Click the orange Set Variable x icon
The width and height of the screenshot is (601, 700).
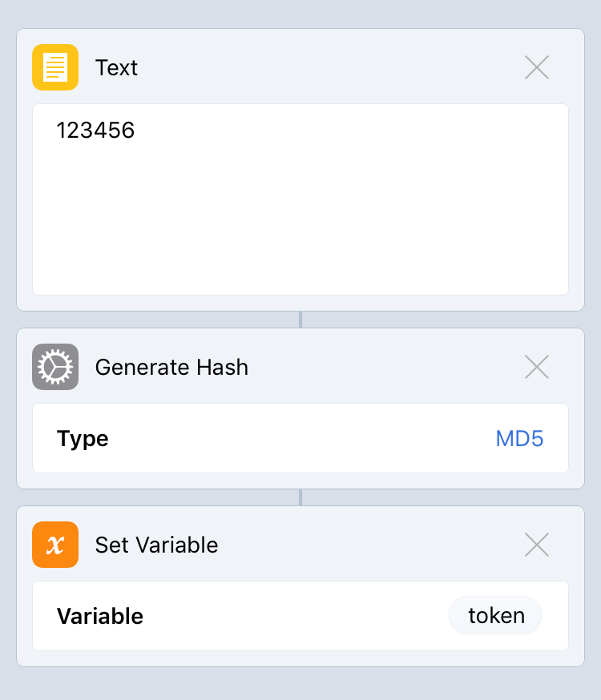(55, 545)
